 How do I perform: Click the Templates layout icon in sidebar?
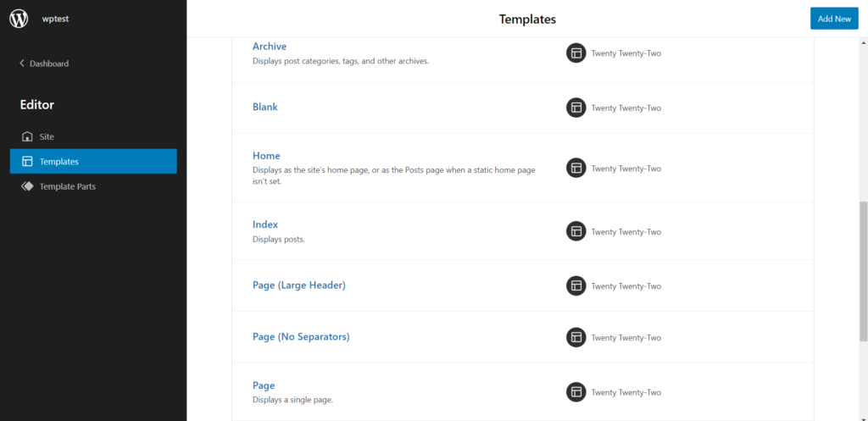point(27,161)
